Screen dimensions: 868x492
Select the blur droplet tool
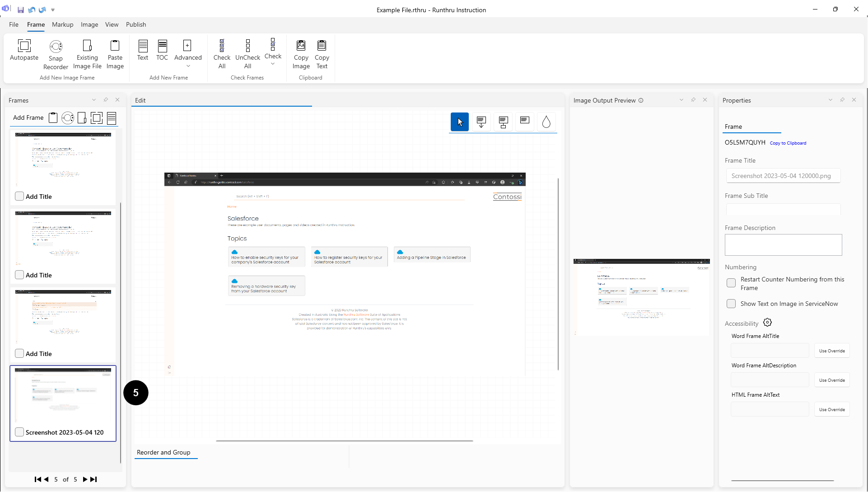(546, 122)
